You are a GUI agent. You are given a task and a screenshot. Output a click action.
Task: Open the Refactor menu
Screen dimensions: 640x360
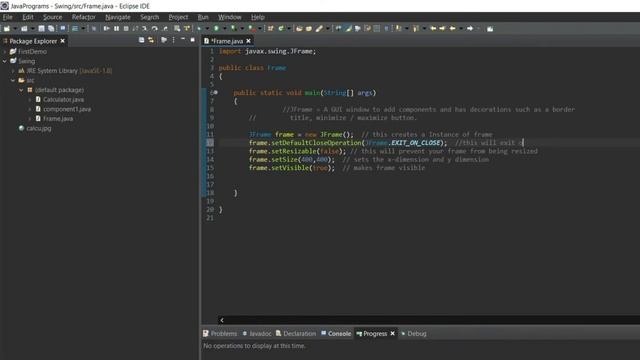(x=83, y=17)
